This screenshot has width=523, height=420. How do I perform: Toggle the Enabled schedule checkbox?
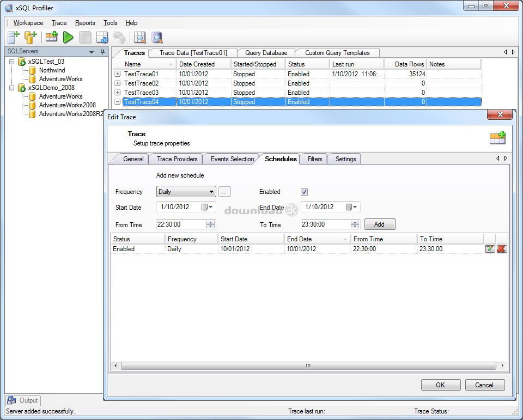tap(304, 192)
